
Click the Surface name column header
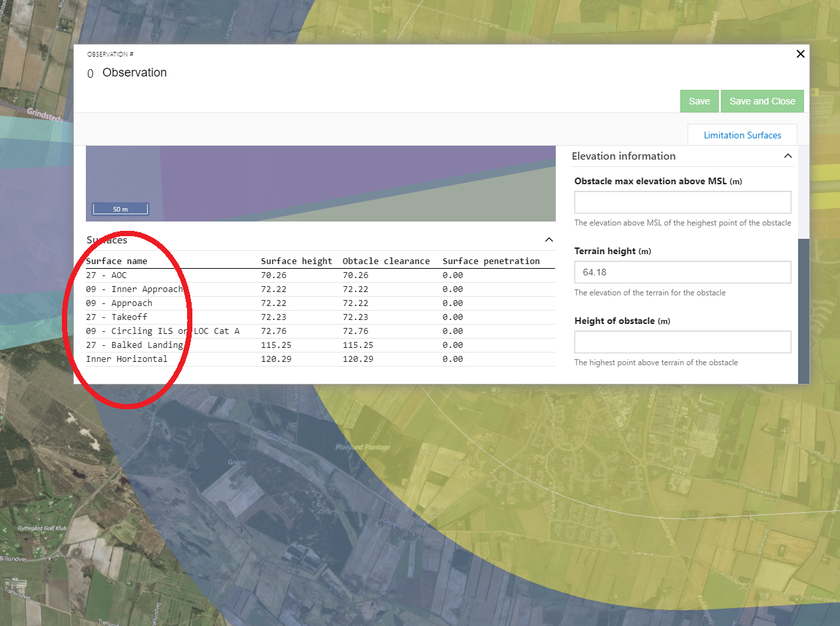pos(116,261)
